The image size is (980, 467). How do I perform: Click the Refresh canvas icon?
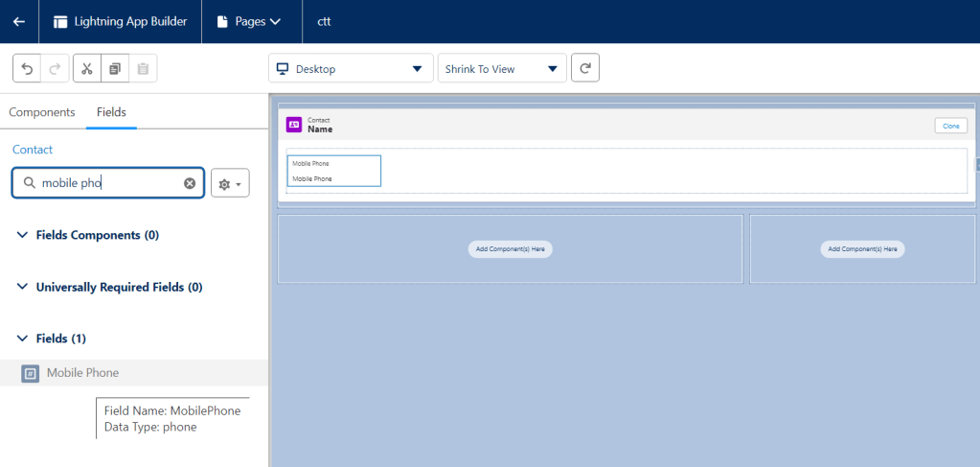[x=584, y=69]
